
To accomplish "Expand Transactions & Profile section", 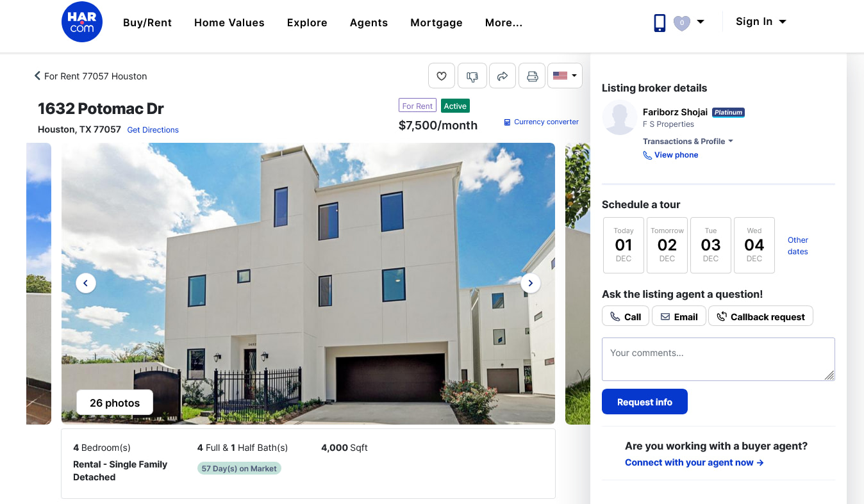I will pyautogui.click(x=688, y=142).
